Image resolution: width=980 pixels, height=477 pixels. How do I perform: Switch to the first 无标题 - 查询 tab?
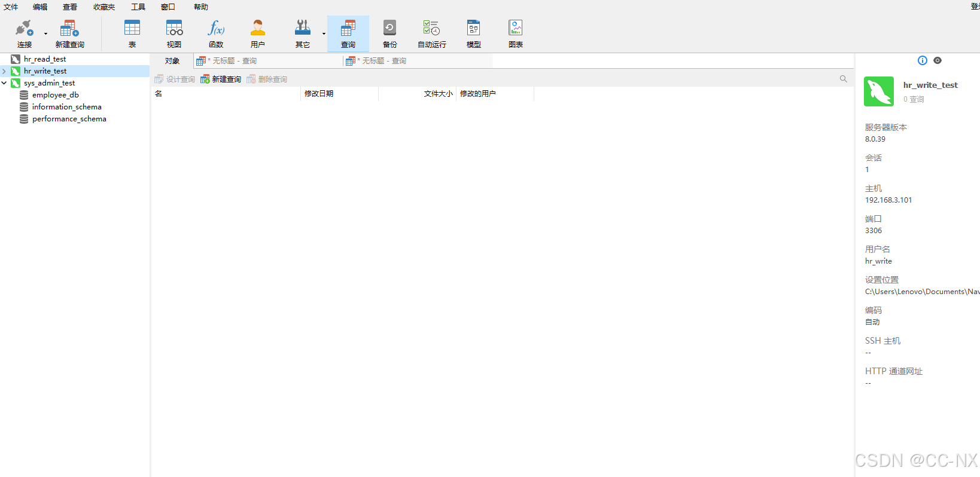pos(268,61)
